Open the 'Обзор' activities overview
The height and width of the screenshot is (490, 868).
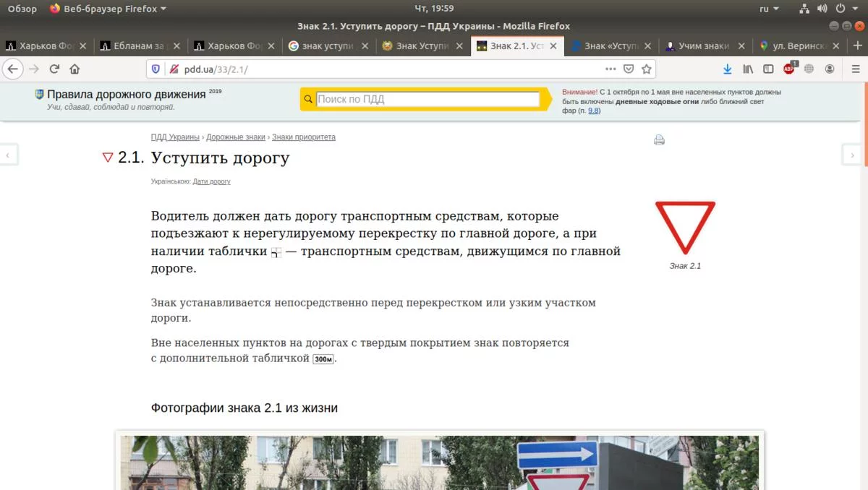click(22, 9)
